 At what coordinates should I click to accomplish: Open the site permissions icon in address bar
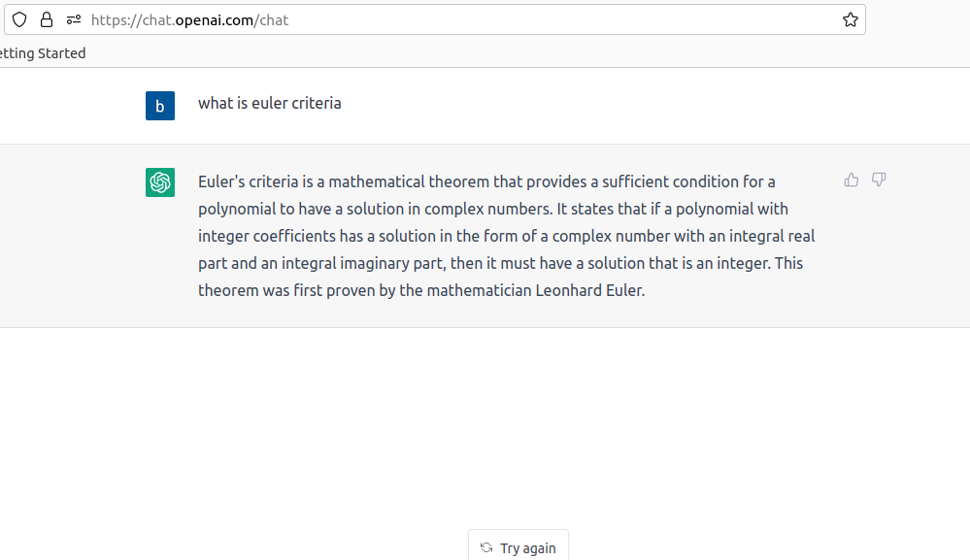[x=74, y=19]
